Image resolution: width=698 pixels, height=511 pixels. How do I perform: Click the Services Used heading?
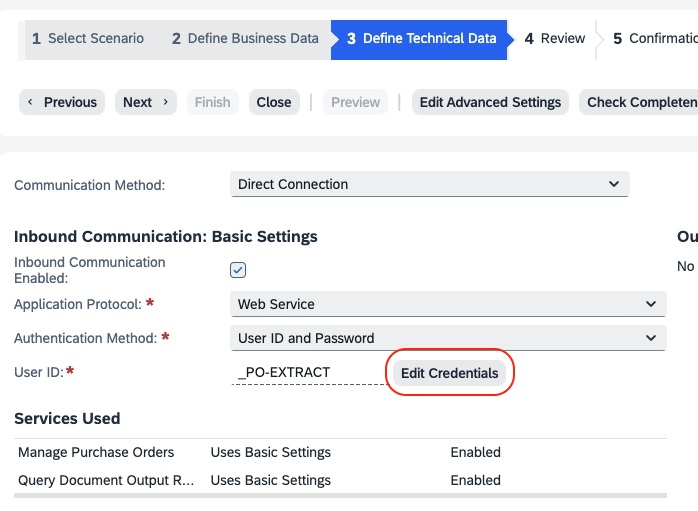(67, 418)
